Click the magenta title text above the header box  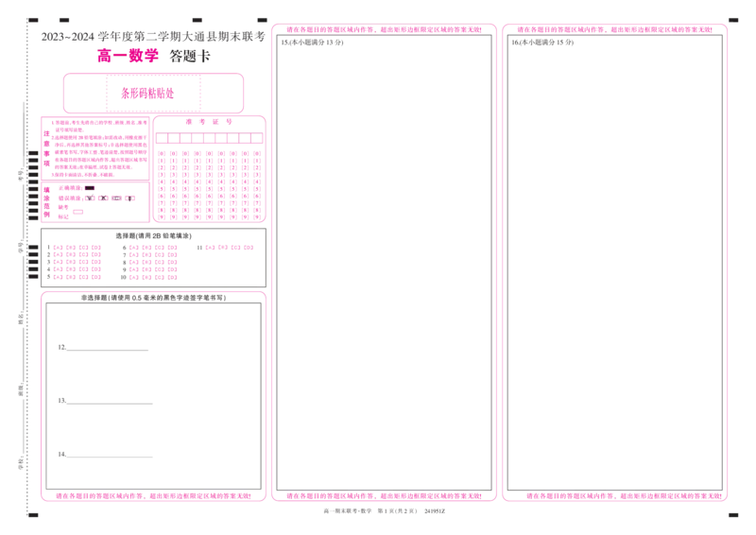(130, 58)
